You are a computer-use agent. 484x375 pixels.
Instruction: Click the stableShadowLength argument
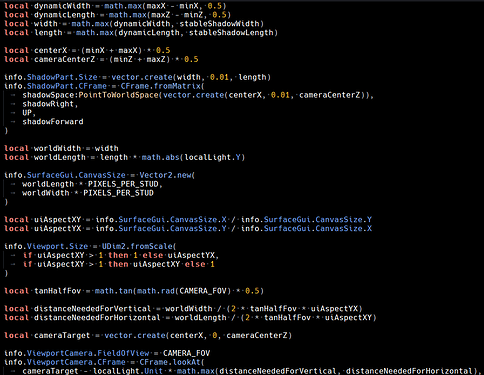click(231, 33)
